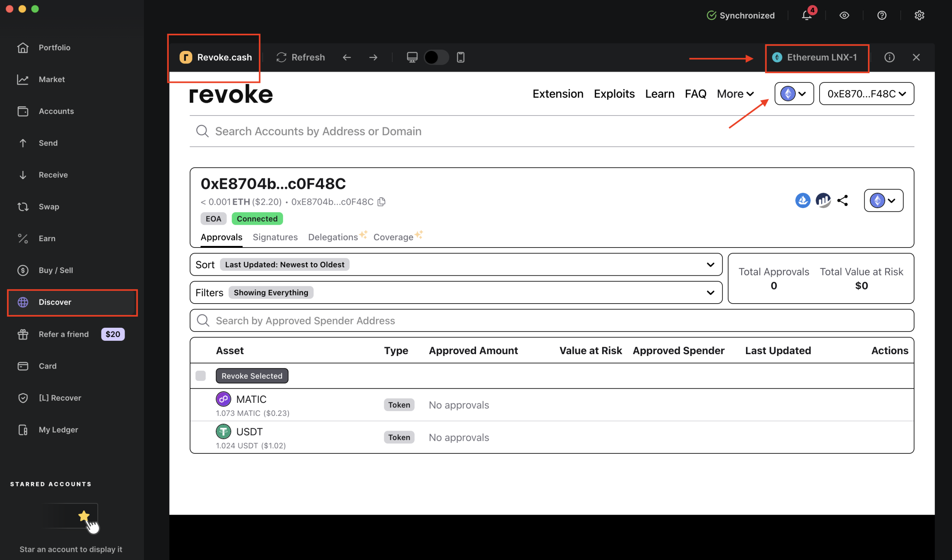
Task: Open the help question-mark icon
Action: tap(882, 15)
